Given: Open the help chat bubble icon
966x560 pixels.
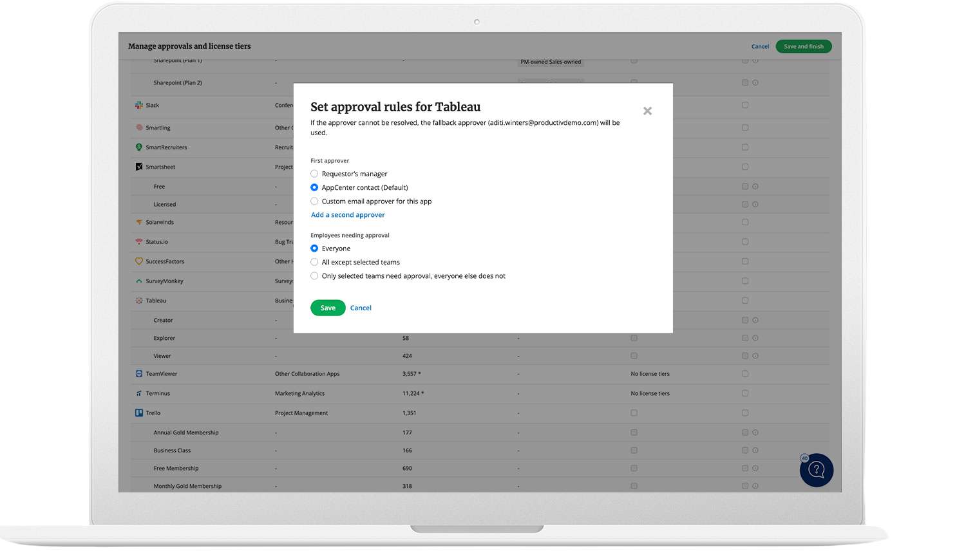Looking at the screenshot, I should 816,470.
